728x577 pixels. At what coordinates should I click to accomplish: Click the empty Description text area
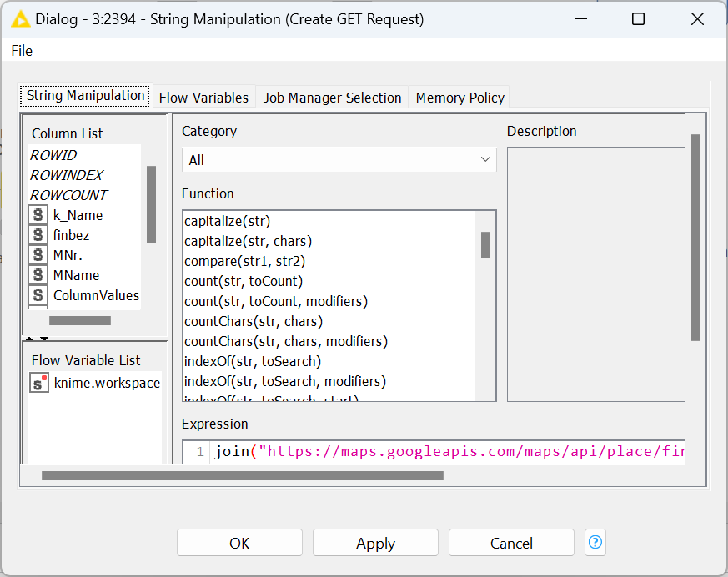click(596, 274)
